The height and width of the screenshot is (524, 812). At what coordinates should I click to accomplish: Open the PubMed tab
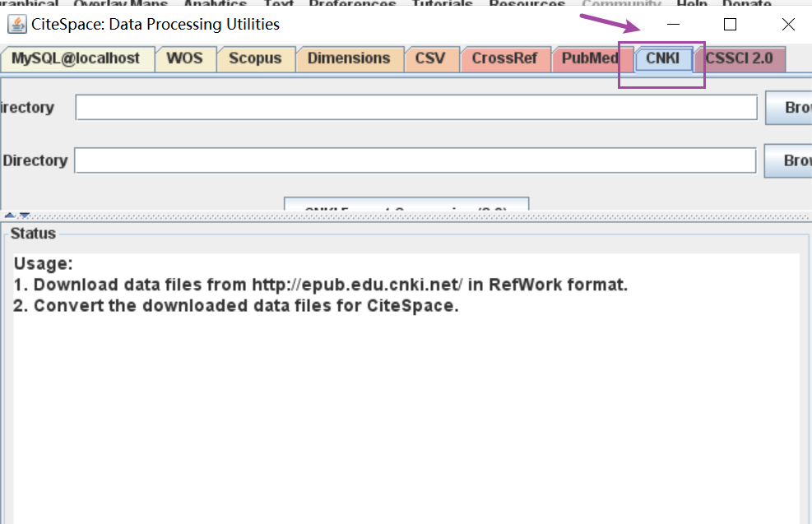pyautogui.click(x=591, y=58)
